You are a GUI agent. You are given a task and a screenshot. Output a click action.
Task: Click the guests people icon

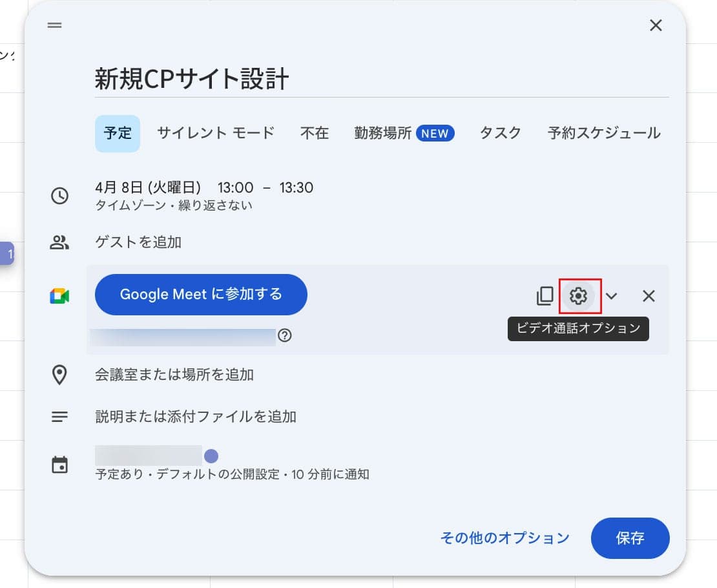[x=59, y=242]
